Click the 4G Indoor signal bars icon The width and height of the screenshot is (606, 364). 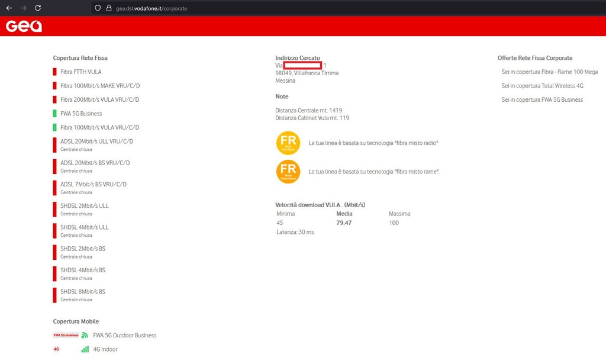click(85, 349)
